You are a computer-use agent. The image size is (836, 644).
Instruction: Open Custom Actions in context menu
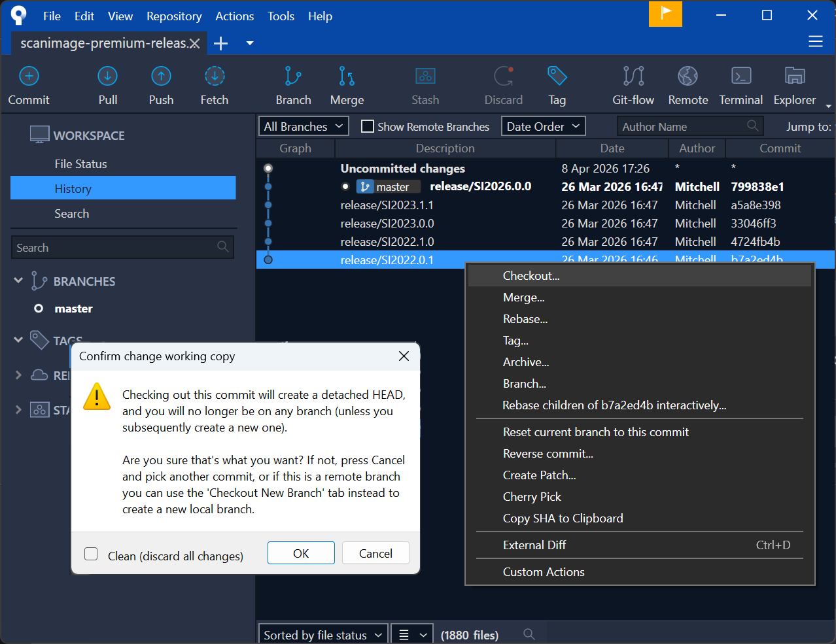point(640,571)
